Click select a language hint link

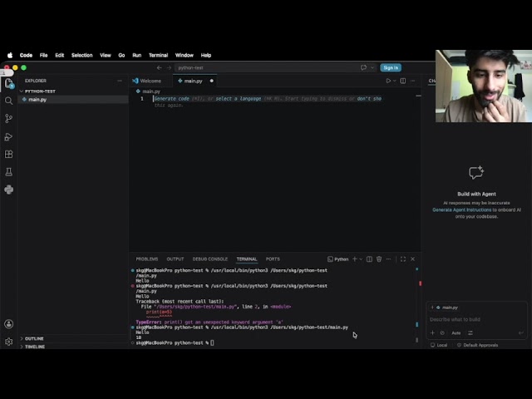(x=239, y=99)
